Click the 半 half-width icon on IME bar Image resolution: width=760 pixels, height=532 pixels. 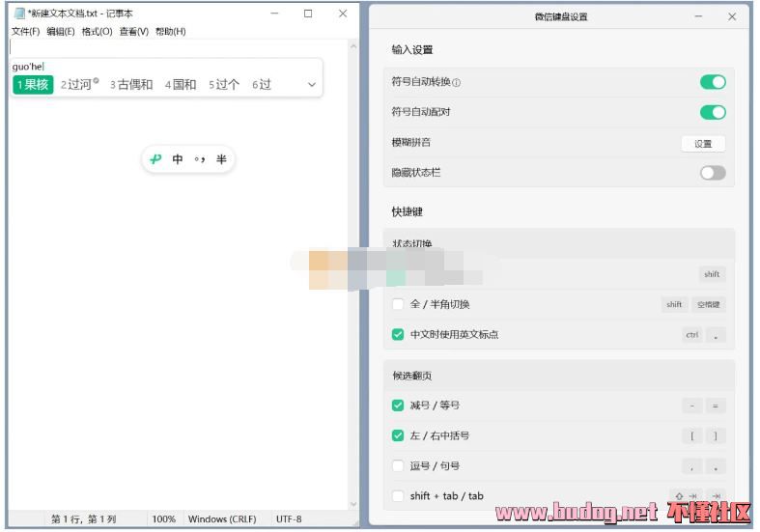(x=221, y=159)
